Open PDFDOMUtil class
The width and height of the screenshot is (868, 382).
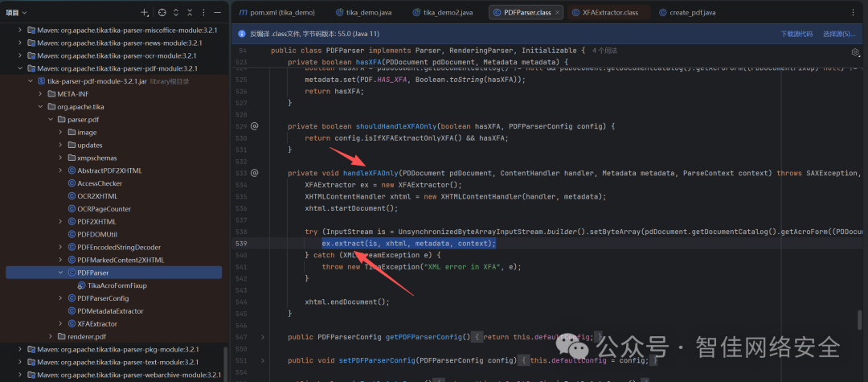[x=97, y=234]
